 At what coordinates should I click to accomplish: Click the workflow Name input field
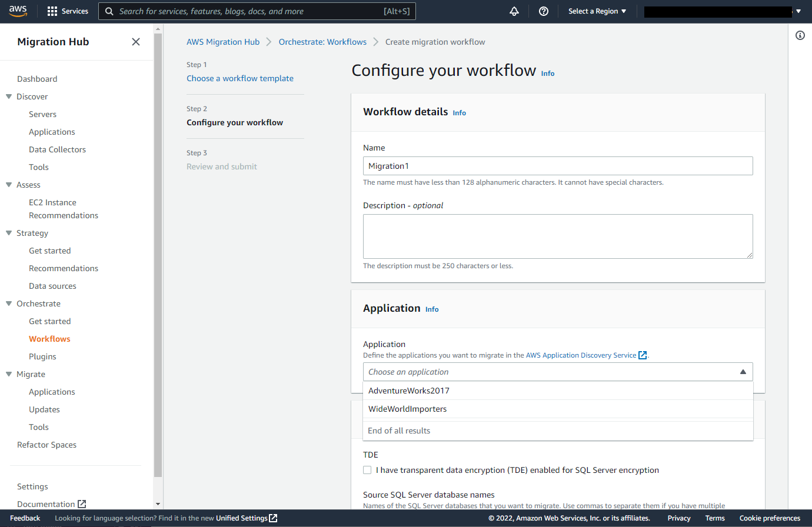(x=558, y=166)
